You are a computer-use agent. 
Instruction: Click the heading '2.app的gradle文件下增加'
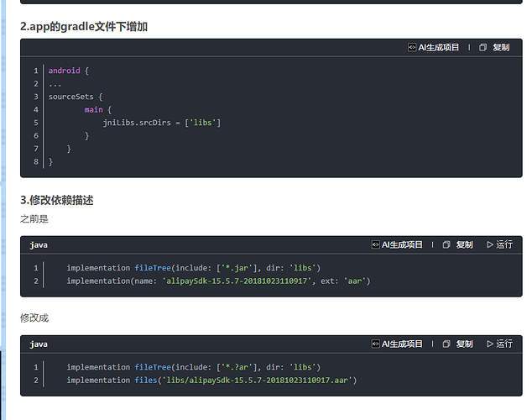(x=84, y=27)
